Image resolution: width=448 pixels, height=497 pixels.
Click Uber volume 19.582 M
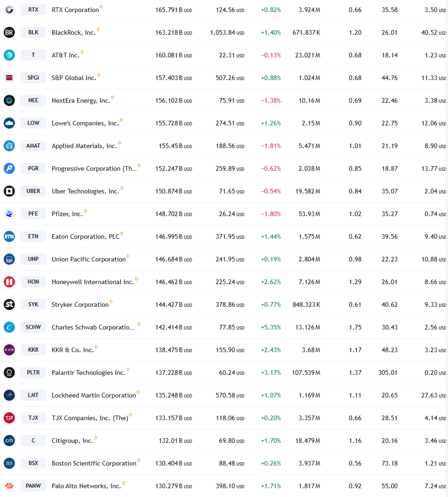tap(308, 191)
